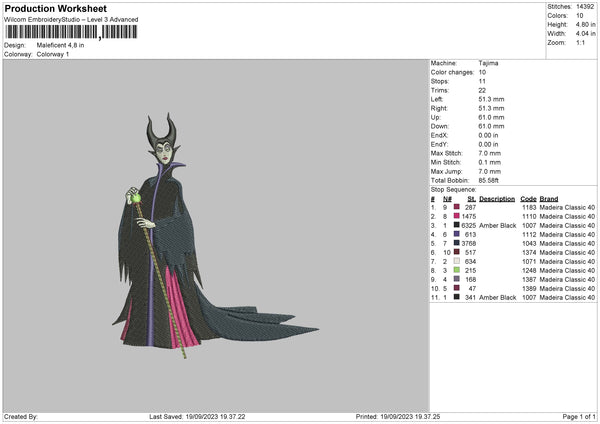The height and width of the screenshot is (424, 600).
Task: Click the Created By label
Action: click(21, 417)
